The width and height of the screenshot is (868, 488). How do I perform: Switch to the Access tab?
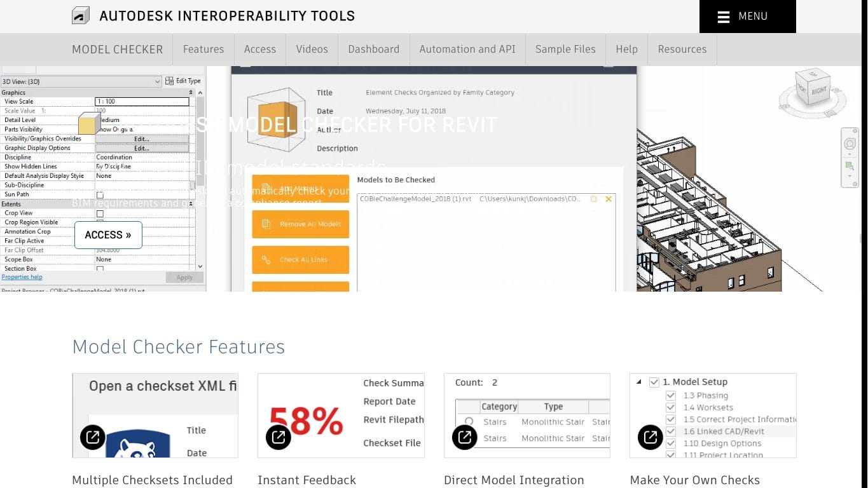coord(260,49)
